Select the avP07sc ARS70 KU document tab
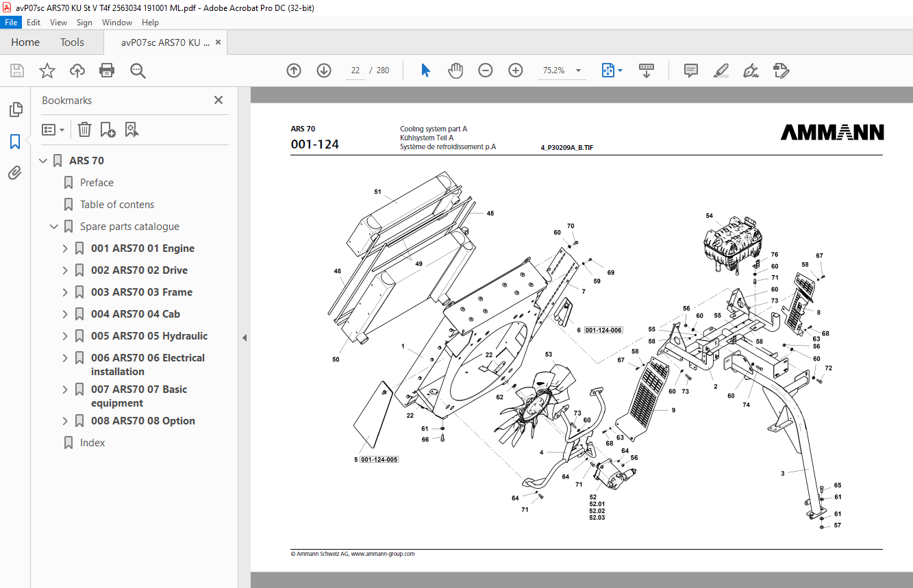 pos(165,42)
